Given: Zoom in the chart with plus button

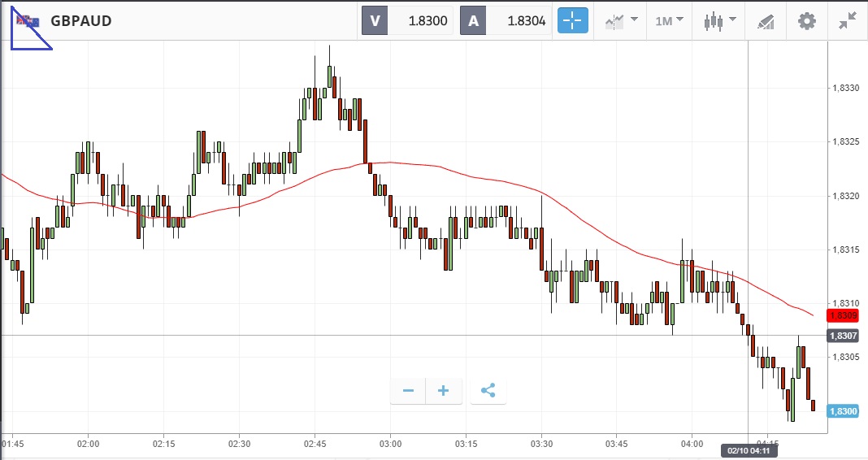Looking at the screenshot, I should 444,391.
